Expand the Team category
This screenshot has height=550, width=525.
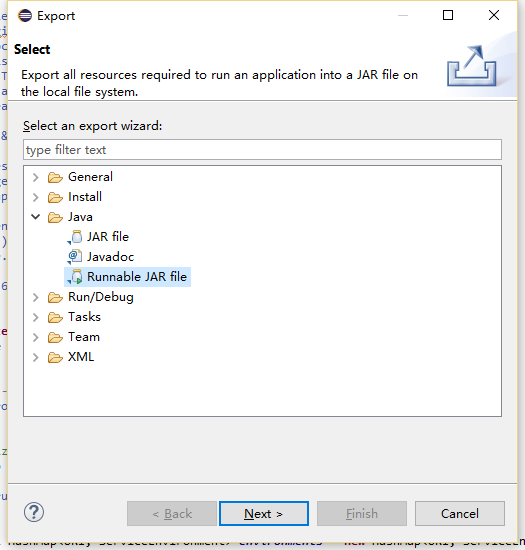35,337
